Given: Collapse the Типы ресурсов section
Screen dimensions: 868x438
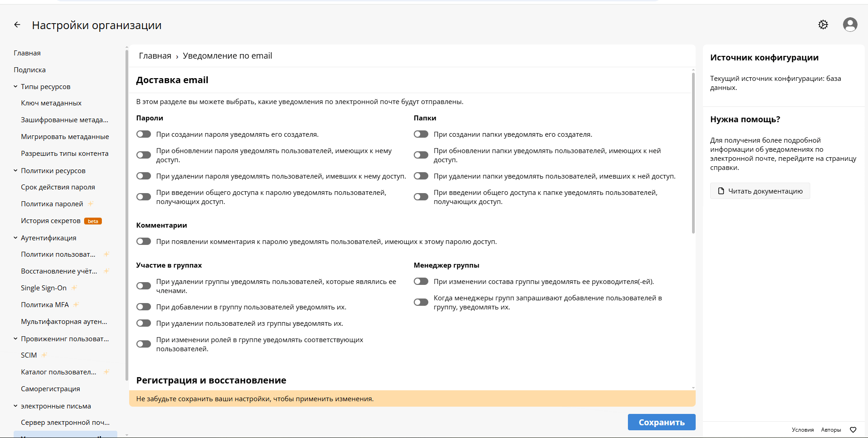Looking at the screenshot, I should (x=15, y=86).
